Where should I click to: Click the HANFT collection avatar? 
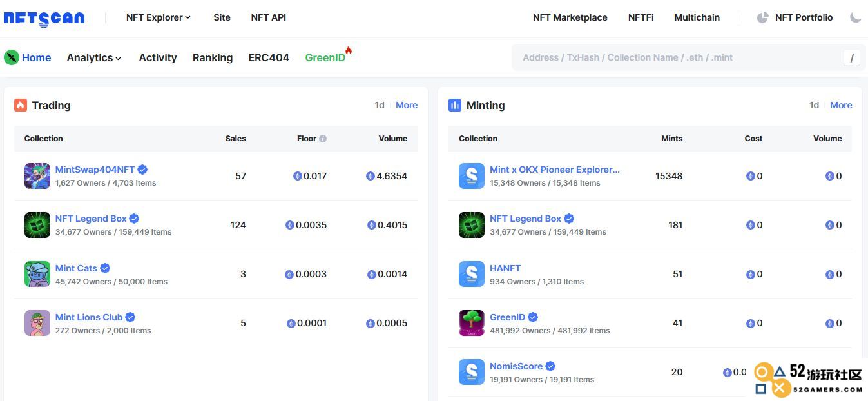pos(472,274)
